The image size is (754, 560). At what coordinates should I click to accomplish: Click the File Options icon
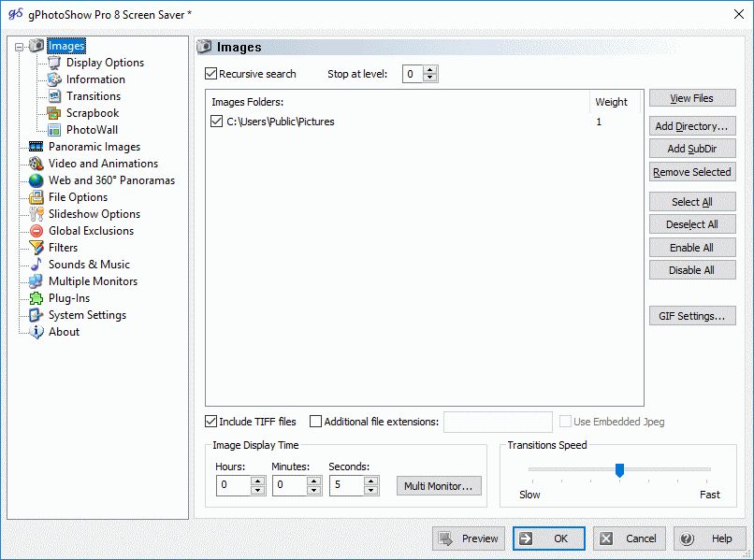click(36, 197)
